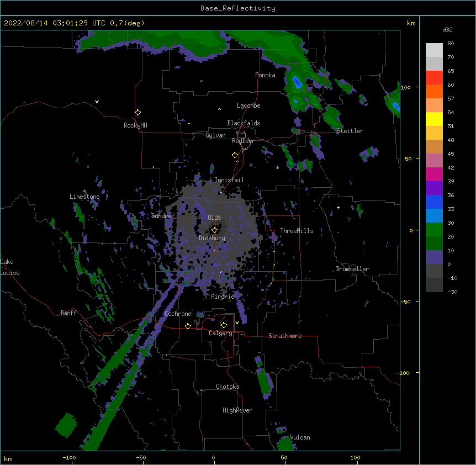This screenshot has height=465, width=476.
Task: Select the yellow V marker northwest of RockyMH
Action: [97, 102]
